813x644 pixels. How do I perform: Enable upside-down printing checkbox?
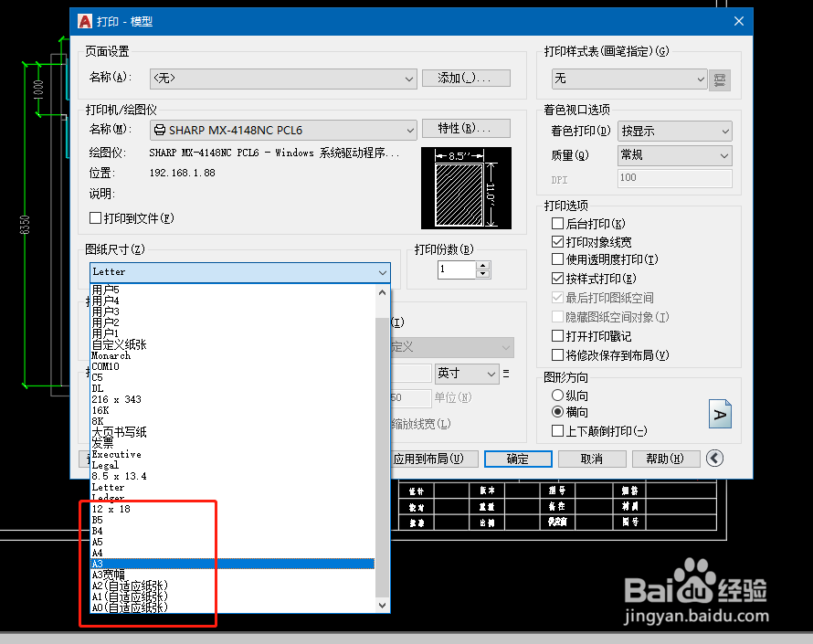click(558, 431)
